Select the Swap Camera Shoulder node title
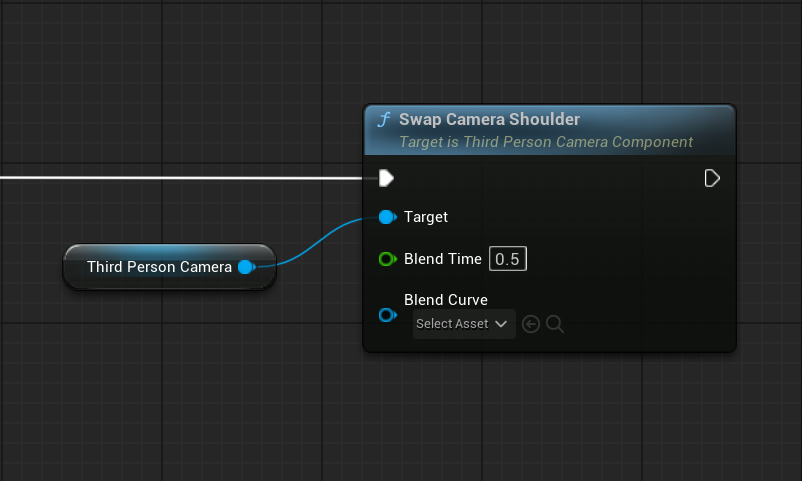 click(489, 119)
